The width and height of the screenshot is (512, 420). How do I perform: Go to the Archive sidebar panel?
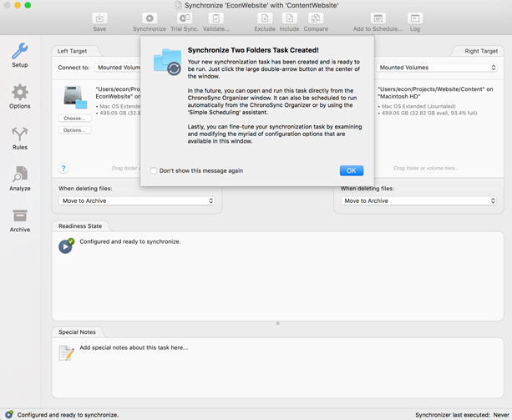[x=20, y=220]
